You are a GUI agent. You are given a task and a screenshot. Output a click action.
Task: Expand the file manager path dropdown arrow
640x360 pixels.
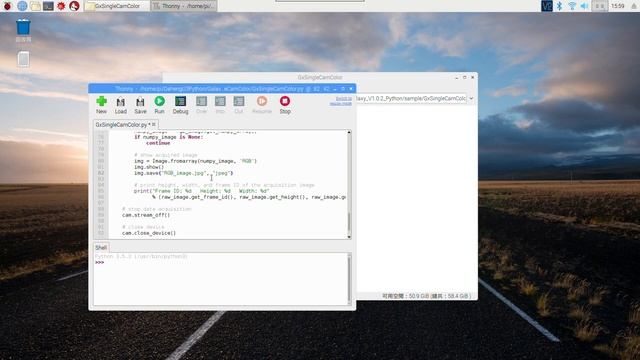point(471,98)
